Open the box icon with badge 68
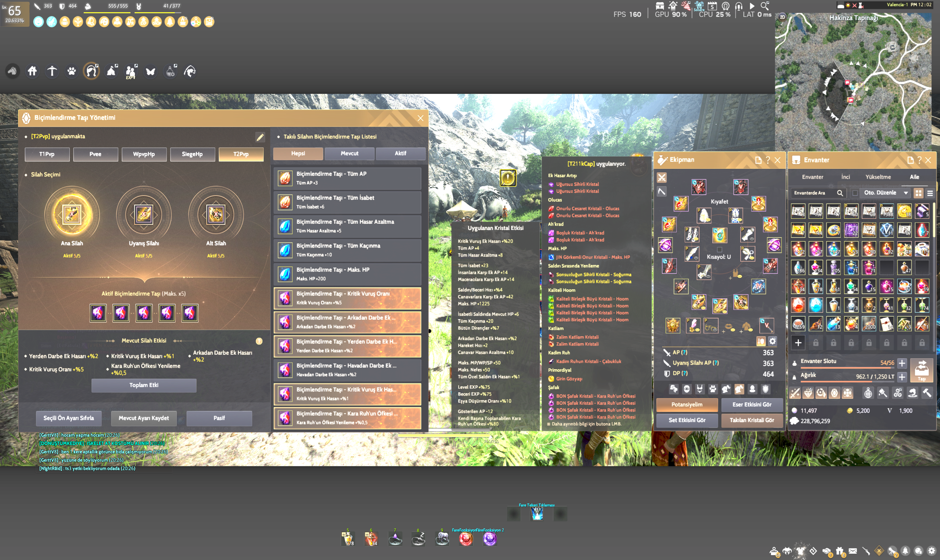Viewport: 940px width, 560px height. (774, 552)
